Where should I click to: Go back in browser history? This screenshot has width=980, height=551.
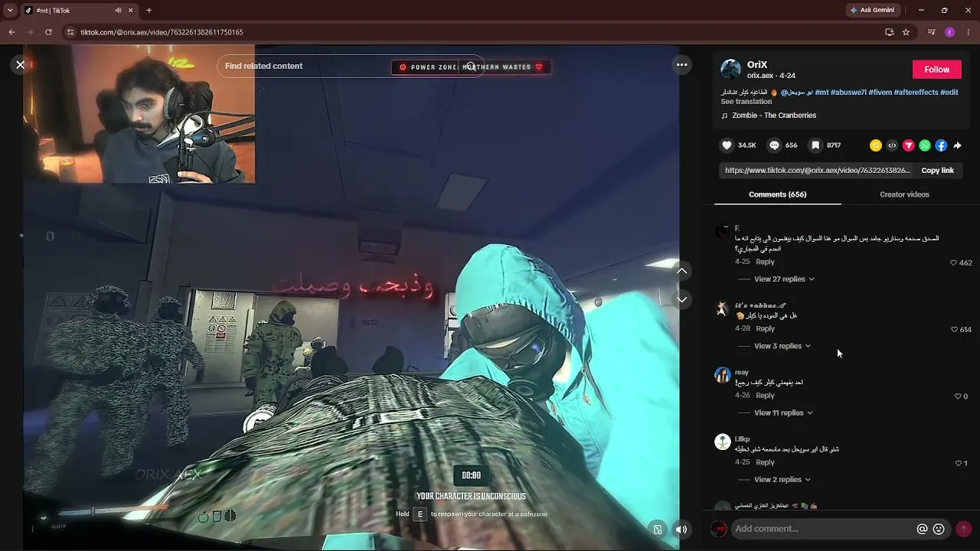tap(11, 32)
